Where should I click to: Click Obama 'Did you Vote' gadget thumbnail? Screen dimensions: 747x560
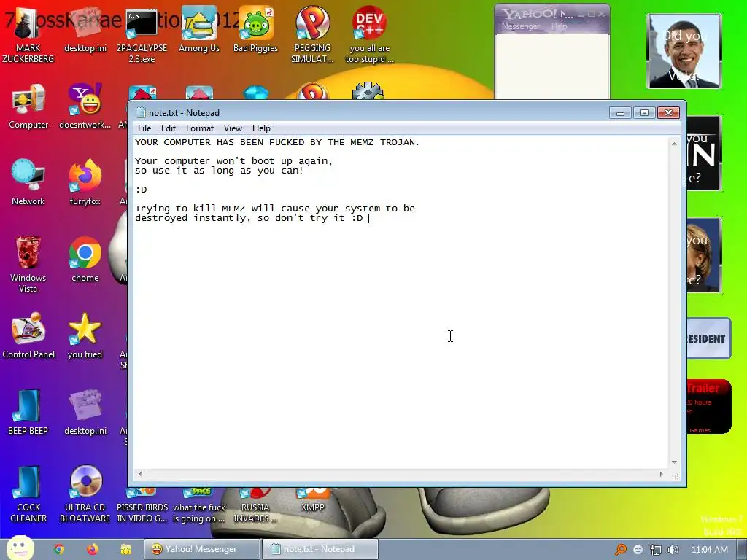(x=684, y=51)
